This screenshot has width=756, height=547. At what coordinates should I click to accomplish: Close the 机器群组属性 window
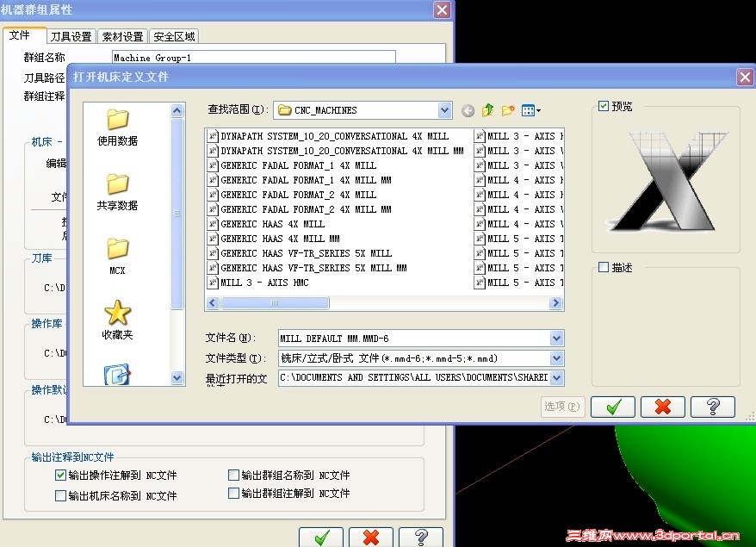[x=442, y=9]
